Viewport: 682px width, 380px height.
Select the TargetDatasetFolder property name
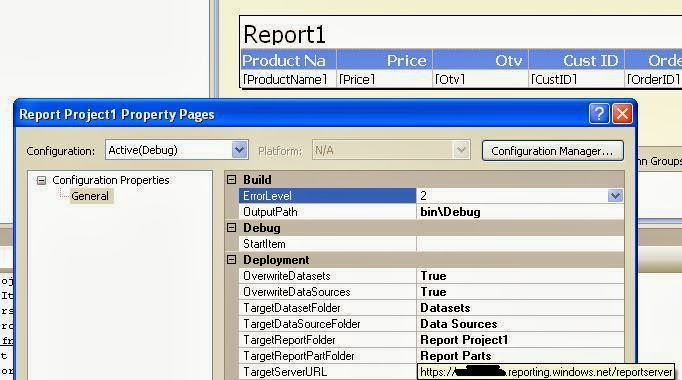tap(292, 308)
